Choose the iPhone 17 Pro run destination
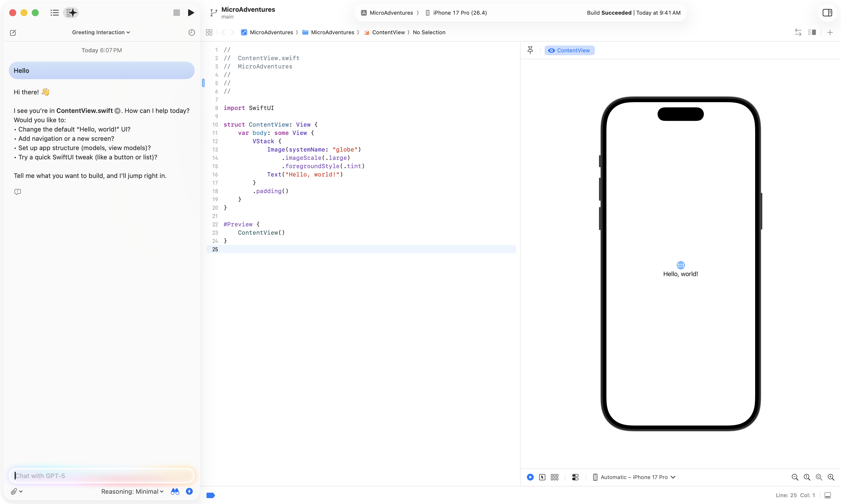The image size is (841, 504). (456, 13)
